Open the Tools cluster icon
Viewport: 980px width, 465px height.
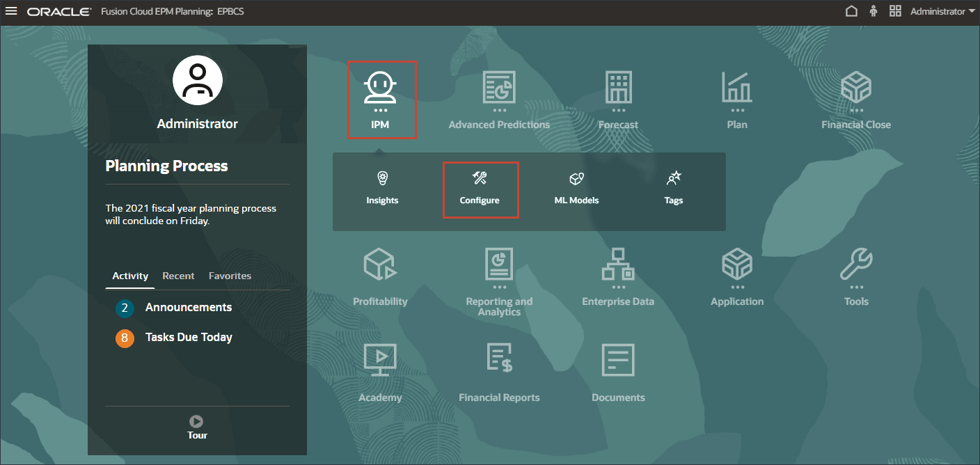pyautogui.click(x=856, y=265)
